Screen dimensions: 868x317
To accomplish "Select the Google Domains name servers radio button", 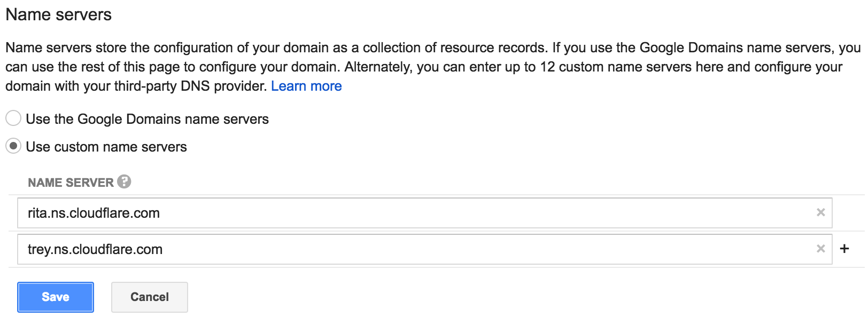I will pos(13,118).
